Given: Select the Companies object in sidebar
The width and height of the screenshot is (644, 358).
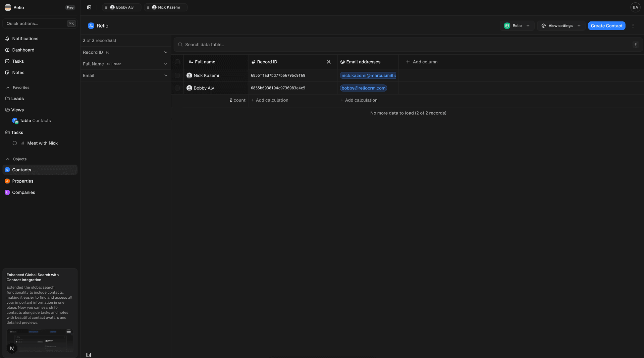Looking at the screenshot, I should 23,192.
